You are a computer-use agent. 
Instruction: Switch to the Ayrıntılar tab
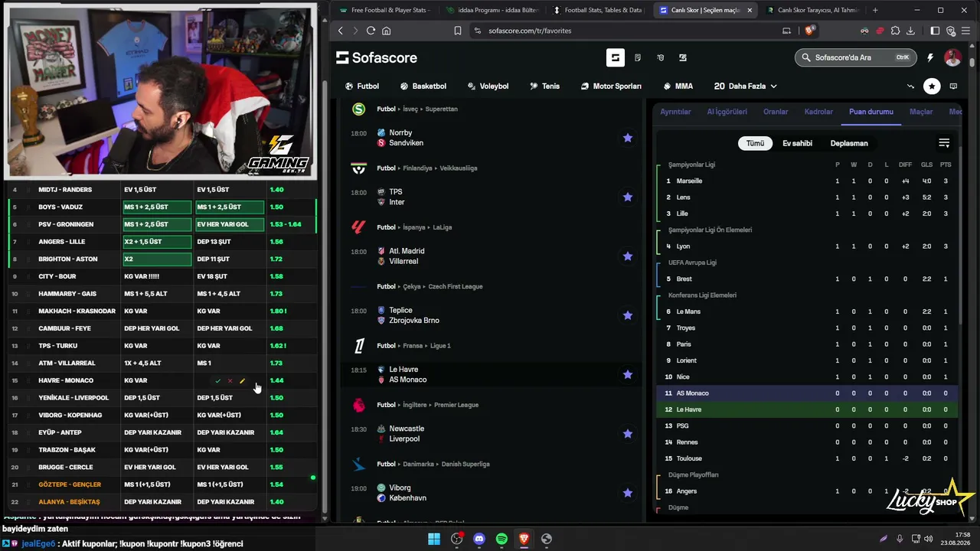(x=675, y=112)
